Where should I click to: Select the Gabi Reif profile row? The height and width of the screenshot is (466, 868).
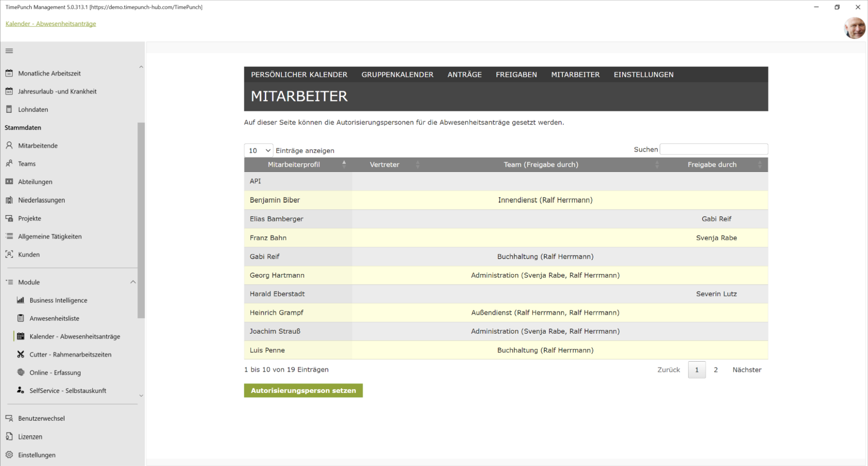506,256
